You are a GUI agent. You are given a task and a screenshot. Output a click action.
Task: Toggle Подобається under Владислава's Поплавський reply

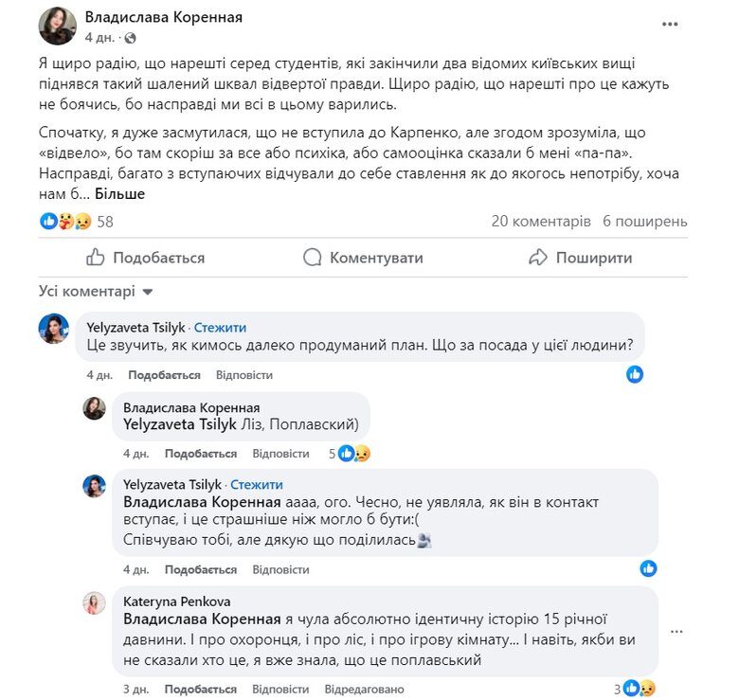[x=202, y=454]
